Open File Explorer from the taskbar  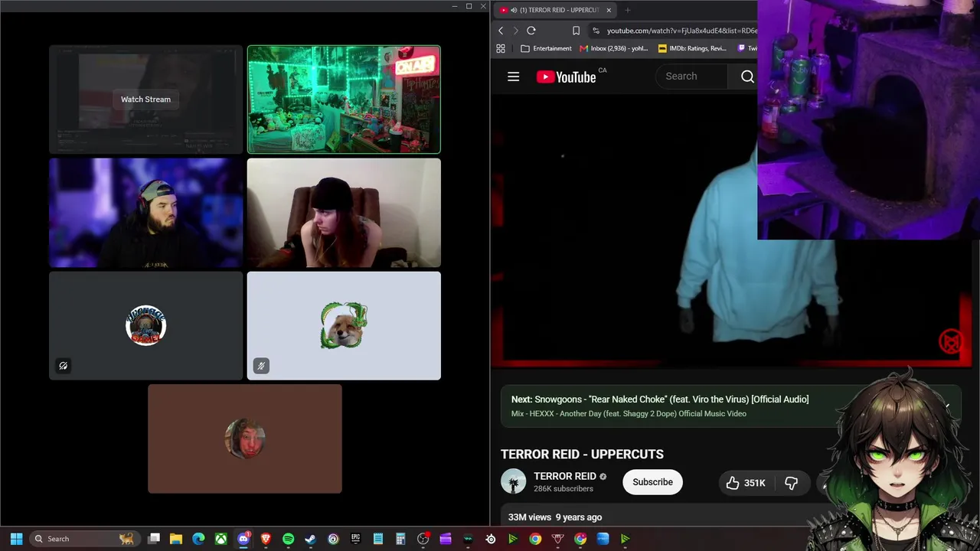pos(176,539)
